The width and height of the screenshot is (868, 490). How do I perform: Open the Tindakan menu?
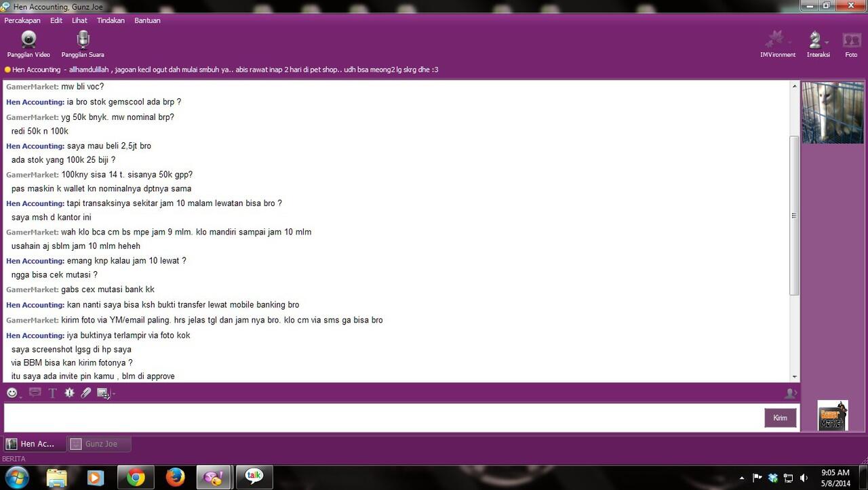[111, 20]
